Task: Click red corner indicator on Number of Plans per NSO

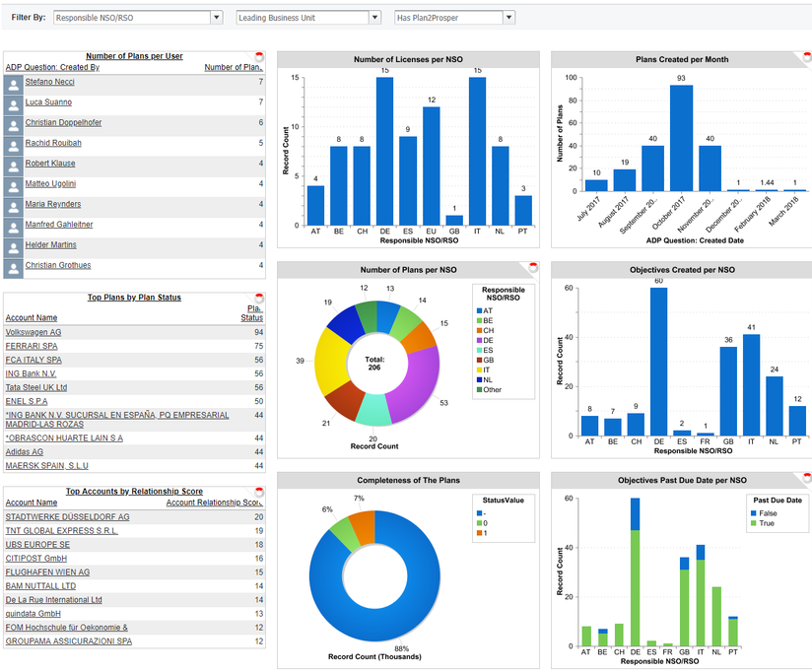Action: pyautogui.click(x=533, y=267)
